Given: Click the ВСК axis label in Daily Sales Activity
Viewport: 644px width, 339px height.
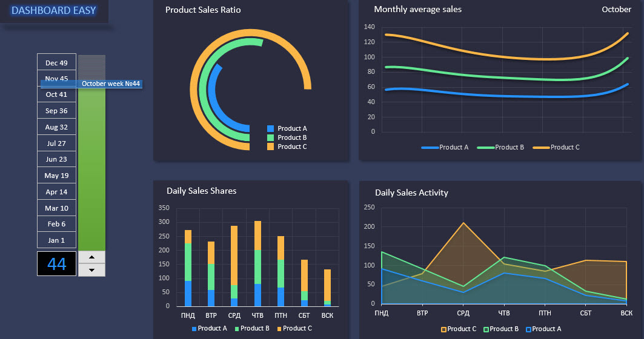Looking at the screenshot, I should (626, 313).
